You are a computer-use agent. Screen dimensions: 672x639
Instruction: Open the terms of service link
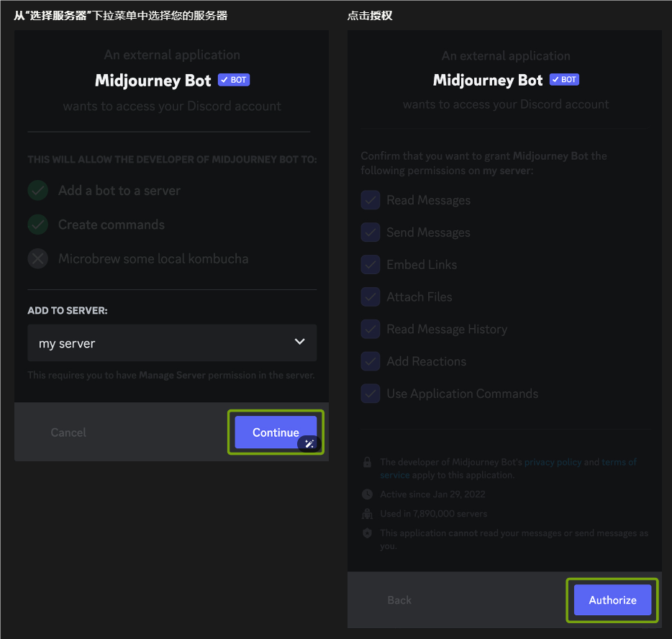[619, 462]
